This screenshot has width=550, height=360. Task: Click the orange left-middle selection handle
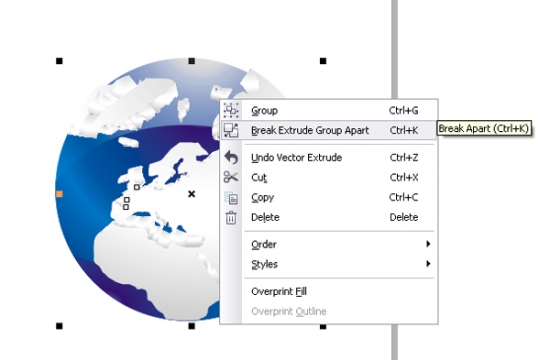coord(59,194)
